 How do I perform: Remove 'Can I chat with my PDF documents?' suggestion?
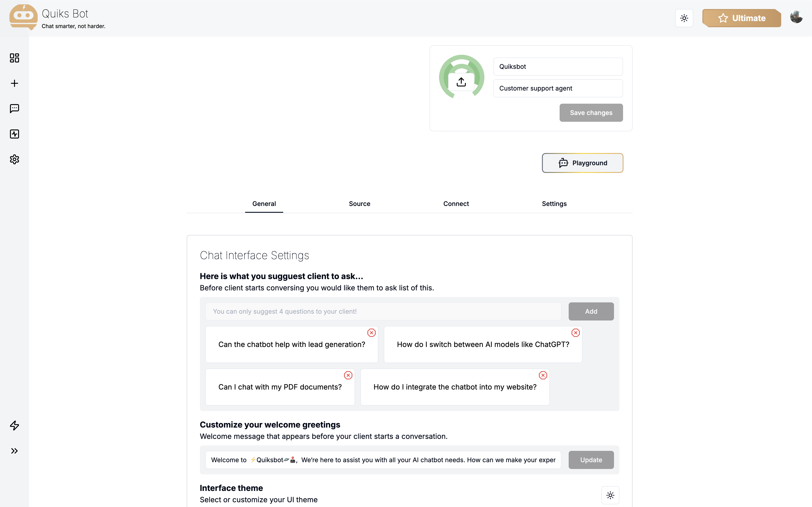coord(348,375)
